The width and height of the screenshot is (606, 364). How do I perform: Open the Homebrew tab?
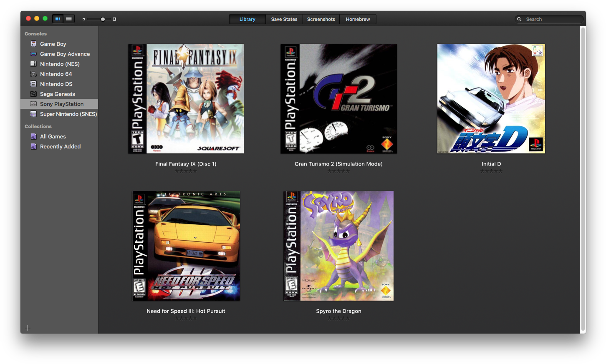(358, 19)
